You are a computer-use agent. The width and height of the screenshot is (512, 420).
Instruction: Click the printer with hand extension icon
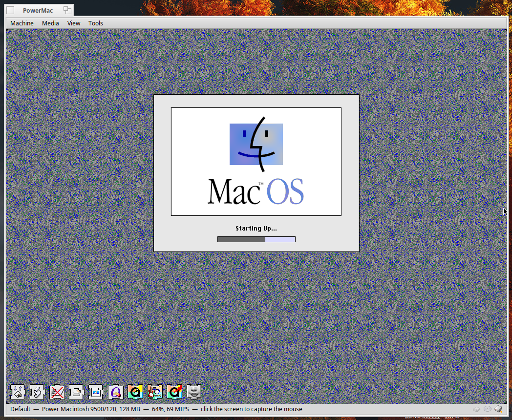coord(76,392)
